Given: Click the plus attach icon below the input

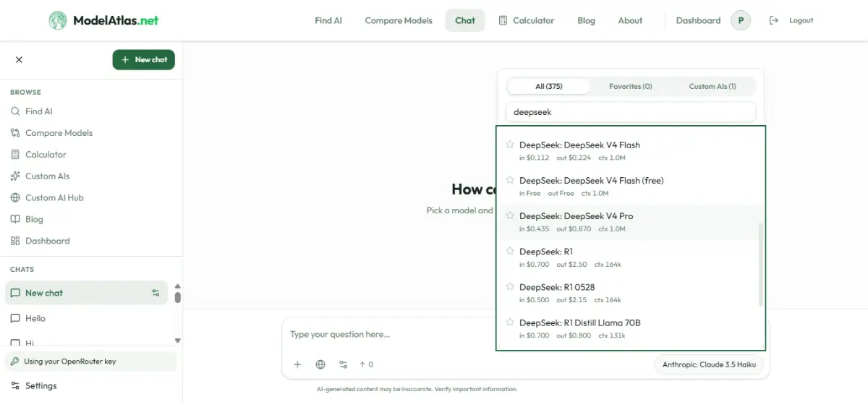Looking at the screenshot, I should 297,364.
